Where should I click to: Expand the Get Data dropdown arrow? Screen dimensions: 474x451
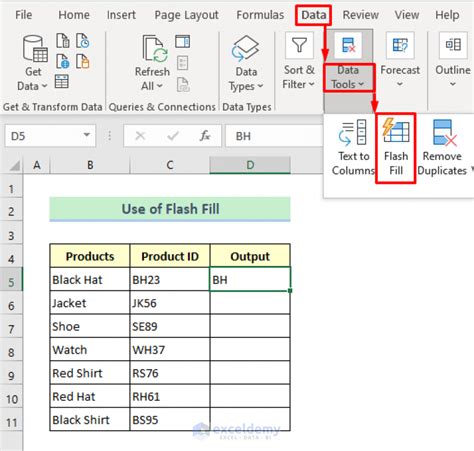click(44, 86)
